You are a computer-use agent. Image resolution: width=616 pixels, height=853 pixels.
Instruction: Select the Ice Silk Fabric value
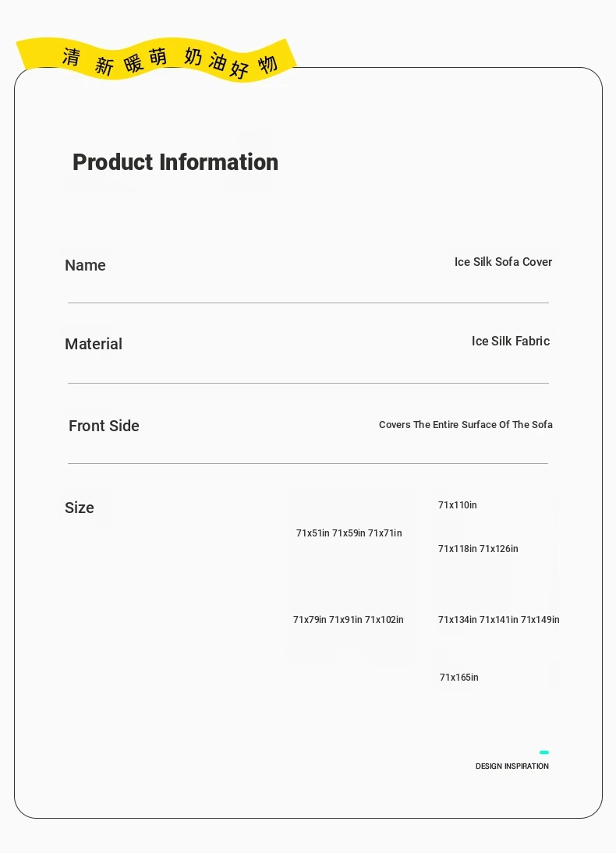pos(511,341)
